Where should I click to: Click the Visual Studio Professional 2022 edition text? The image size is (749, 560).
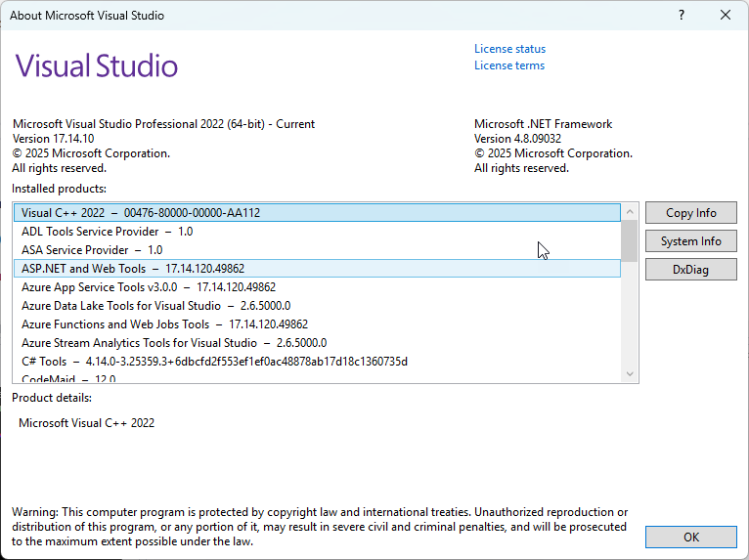point(163,124)
